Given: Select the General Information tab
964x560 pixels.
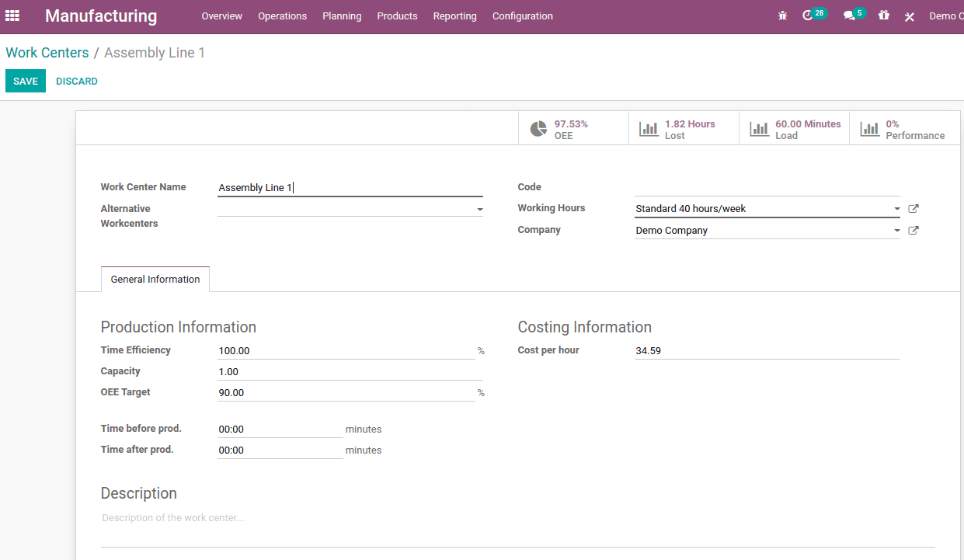Looking at the screenshot, I should point(155,280).
